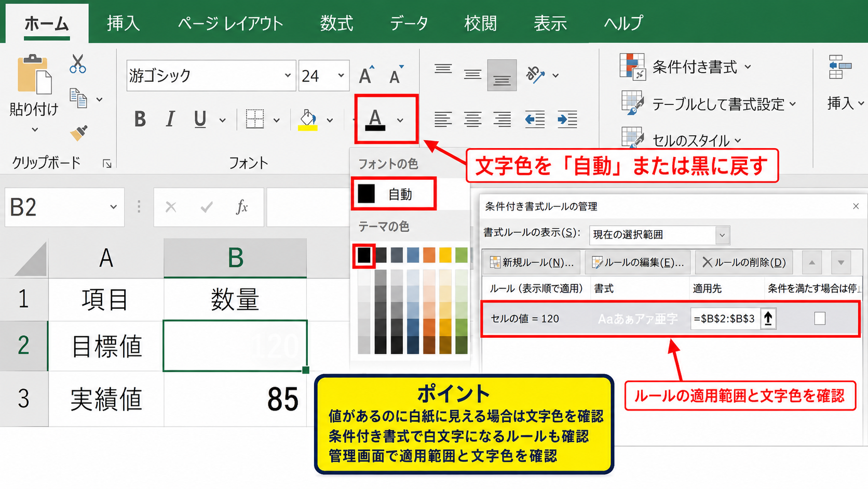
Task: Center text horizontally
Action: [x=472, y=120]
